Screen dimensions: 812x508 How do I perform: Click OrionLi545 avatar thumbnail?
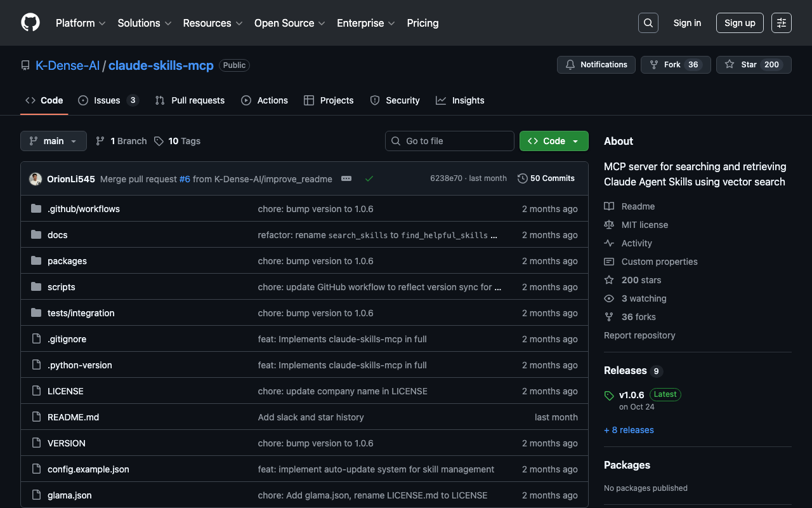pos(36,179)
